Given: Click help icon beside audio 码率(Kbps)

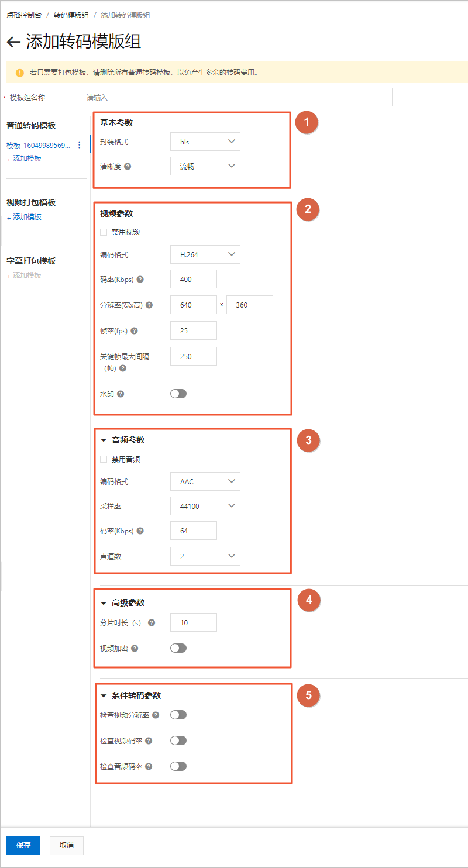Looking at the screenshot, I should [140, 531].
